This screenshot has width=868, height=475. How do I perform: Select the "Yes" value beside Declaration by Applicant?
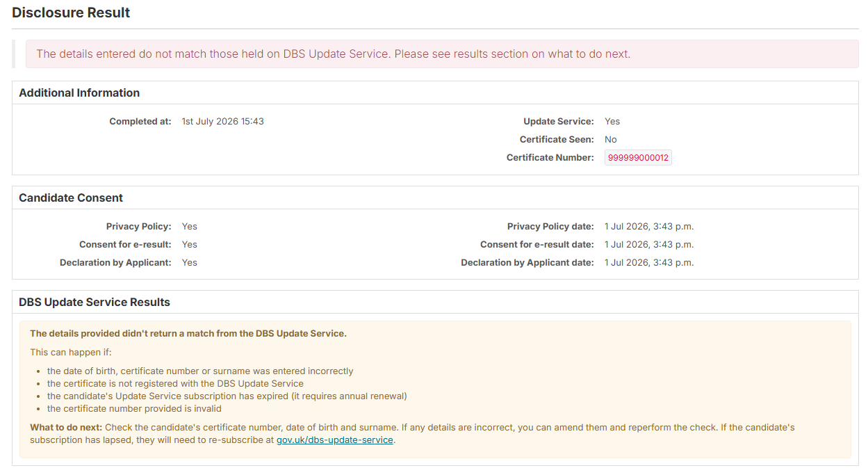tap(190, 263)
